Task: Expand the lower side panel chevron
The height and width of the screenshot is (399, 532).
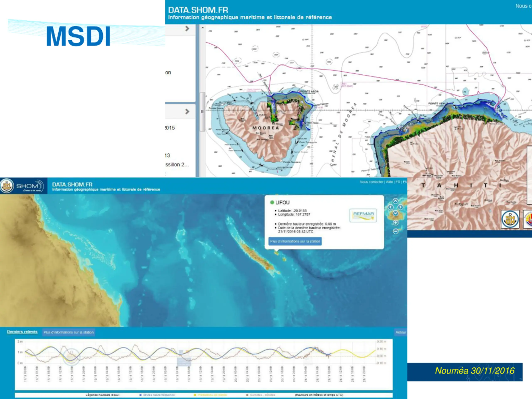Action: (187, 112)
